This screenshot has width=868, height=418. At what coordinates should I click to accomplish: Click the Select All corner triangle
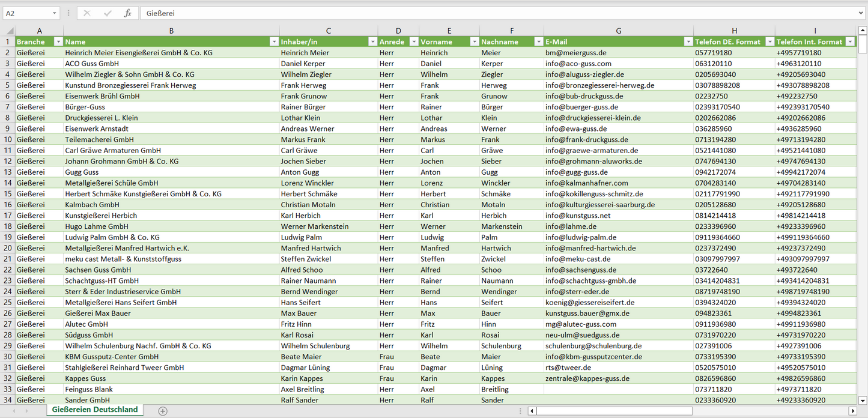pyautogui.click(x=8, y=31)
